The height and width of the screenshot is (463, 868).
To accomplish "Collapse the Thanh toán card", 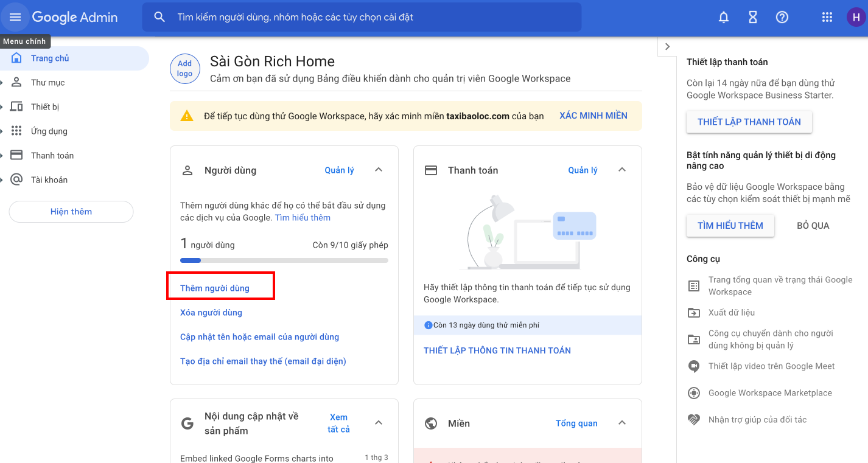I will pos(622,170).
